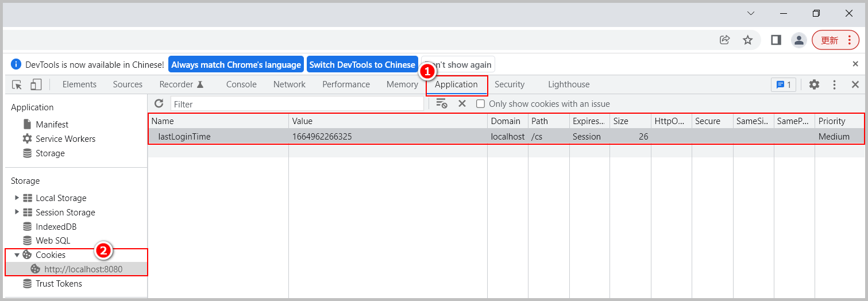Open the browser profile avatar
The image size is (868, 301).
[x=799, y=40]
